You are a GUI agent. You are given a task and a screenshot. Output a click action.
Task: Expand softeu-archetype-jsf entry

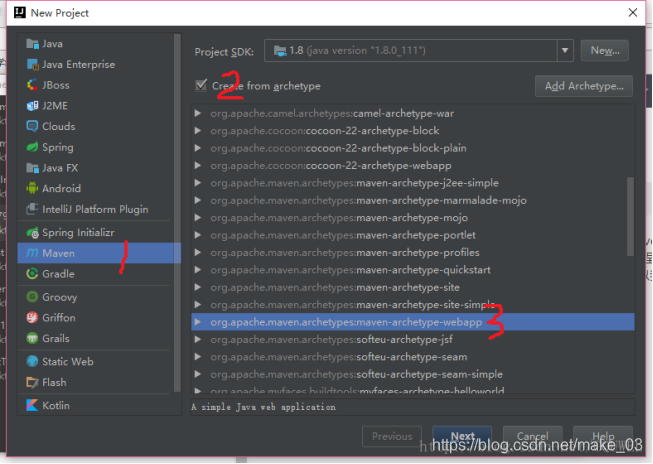pos(198,339)
